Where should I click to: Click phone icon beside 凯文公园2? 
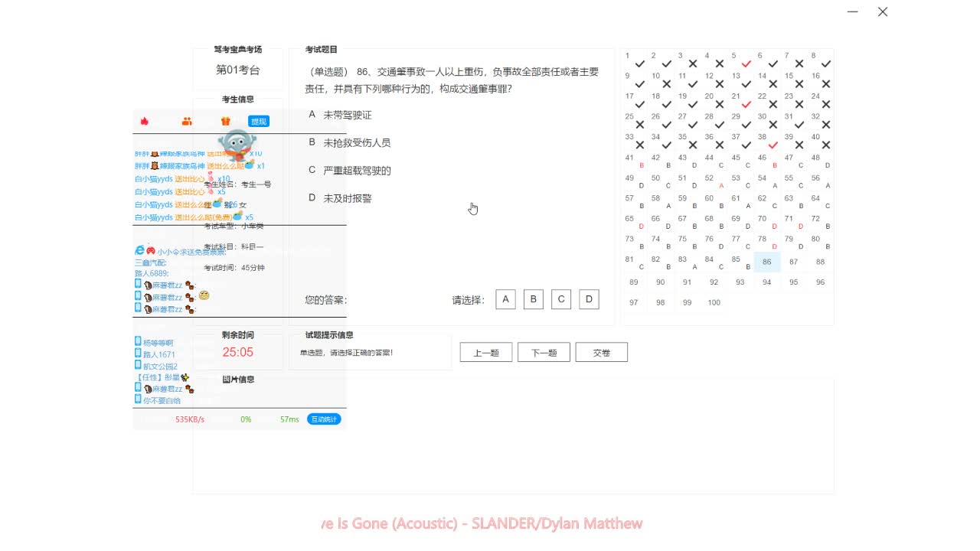tap(139, 366)
